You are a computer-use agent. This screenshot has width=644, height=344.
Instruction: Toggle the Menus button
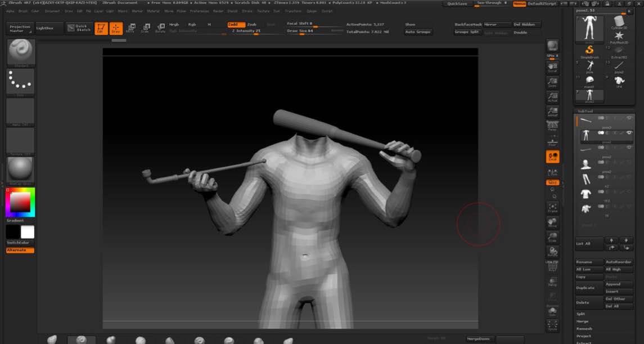(x=519, y=4)
